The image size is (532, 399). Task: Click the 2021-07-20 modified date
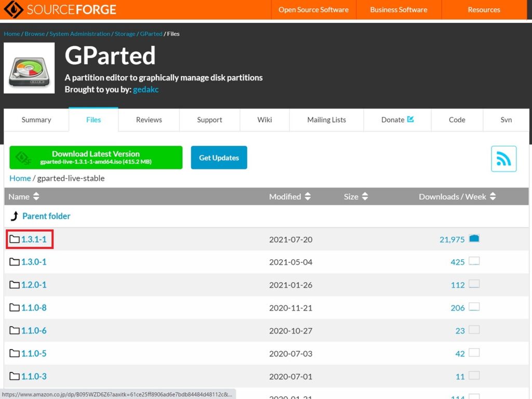[x=291, y=240]
